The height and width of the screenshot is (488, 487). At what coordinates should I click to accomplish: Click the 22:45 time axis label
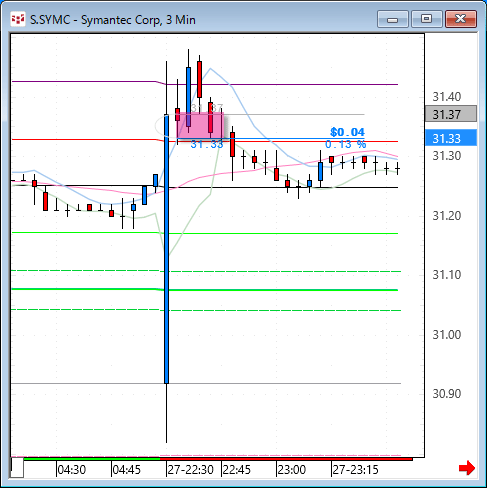pyautogui.click(x=237, y=470)
